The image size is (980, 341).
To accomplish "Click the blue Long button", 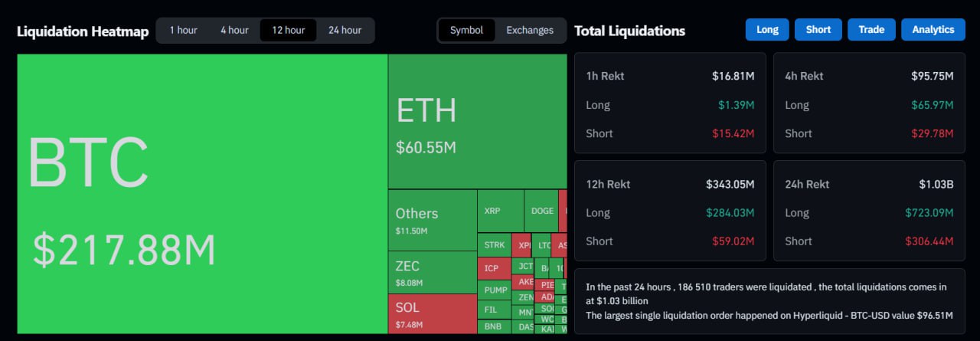I will (767, 29).
